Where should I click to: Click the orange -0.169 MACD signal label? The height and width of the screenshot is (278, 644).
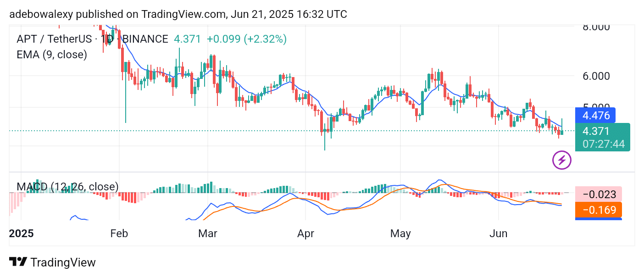(598, 210)
